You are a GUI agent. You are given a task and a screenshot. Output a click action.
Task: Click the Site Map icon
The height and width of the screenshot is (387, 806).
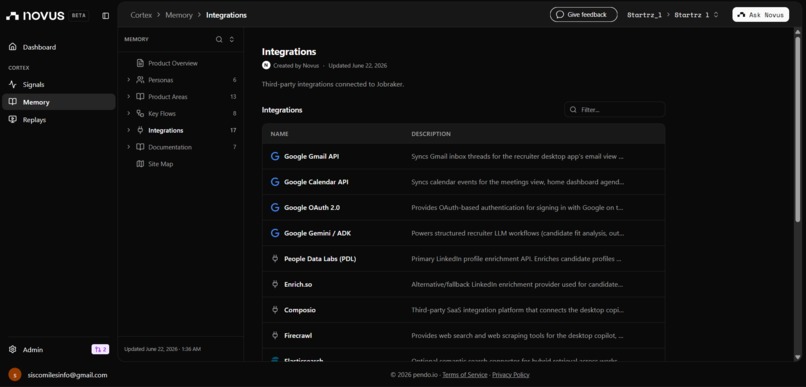click(140, 164)
